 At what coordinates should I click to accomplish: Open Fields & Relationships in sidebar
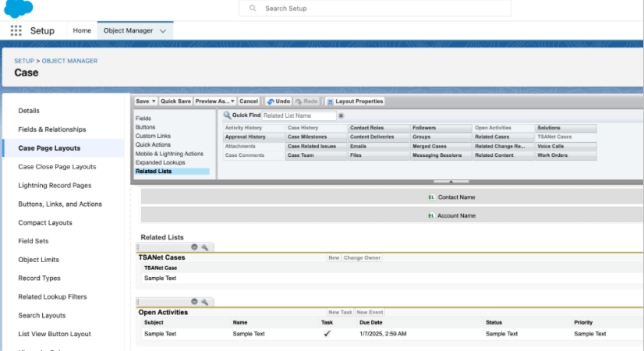tap(51, 129)
